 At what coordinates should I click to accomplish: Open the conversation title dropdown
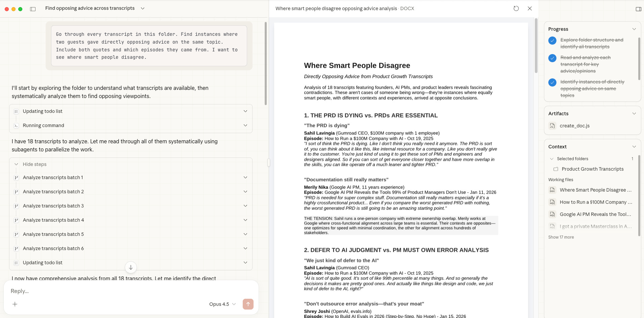click(143, 8)
